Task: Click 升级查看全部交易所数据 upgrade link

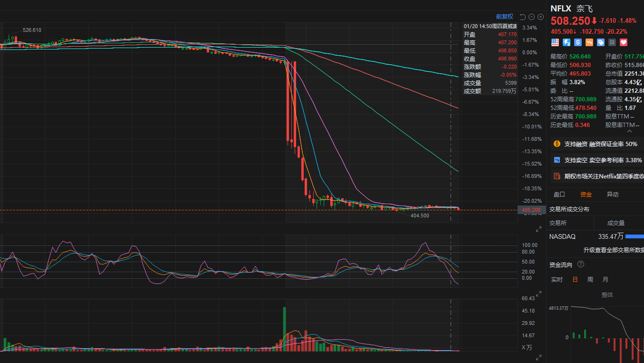Action: [614, 250]
